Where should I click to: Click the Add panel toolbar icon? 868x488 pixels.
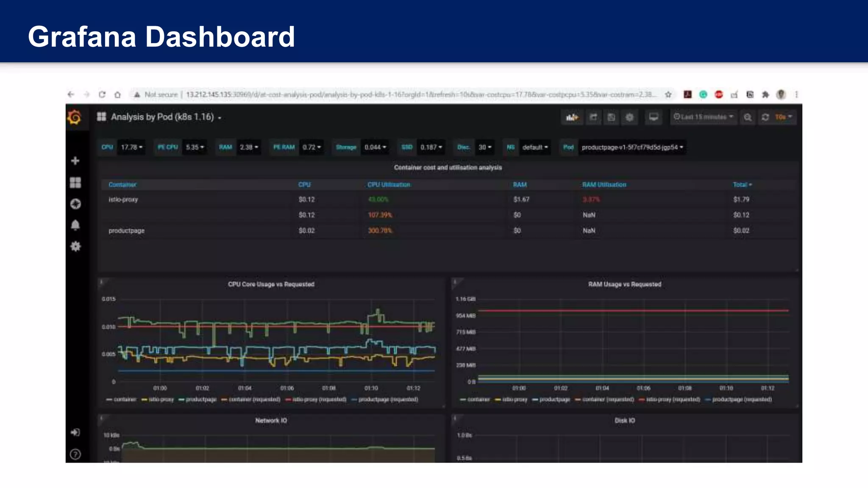coord(572,117)
